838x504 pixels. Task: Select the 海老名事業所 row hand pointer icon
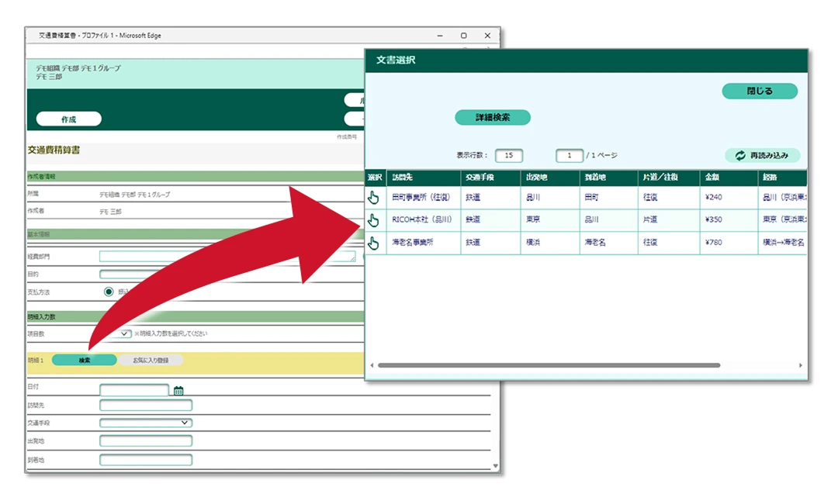[375, 242]
